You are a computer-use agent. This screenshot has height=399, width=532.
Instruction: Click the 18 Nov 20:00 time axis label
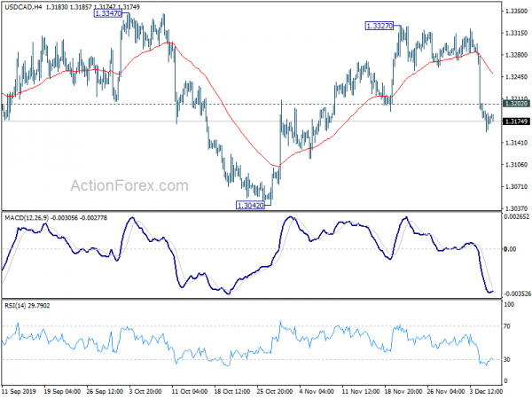coord(403,392)
